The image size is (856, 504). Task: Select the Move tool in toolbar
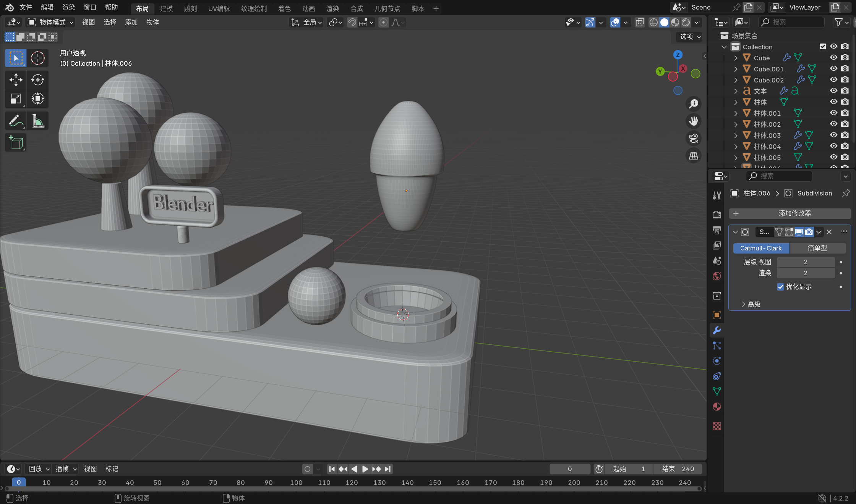click(16, 80)
